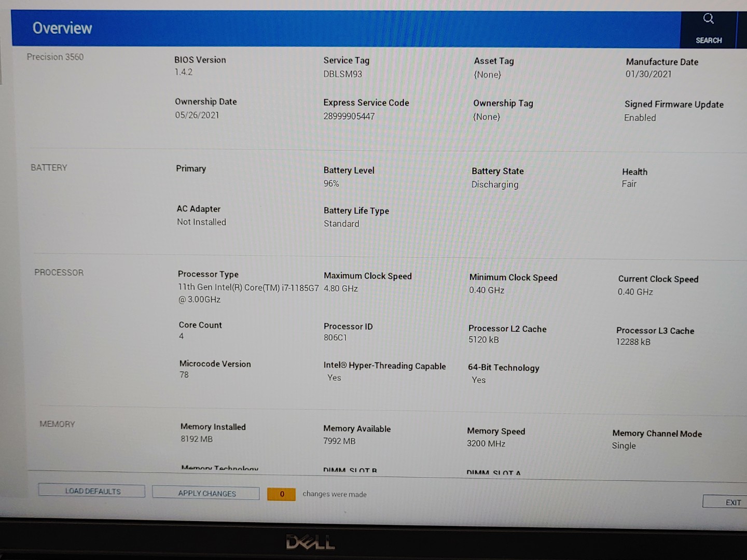Click the Battery Health Fair status

coord(629,184)
